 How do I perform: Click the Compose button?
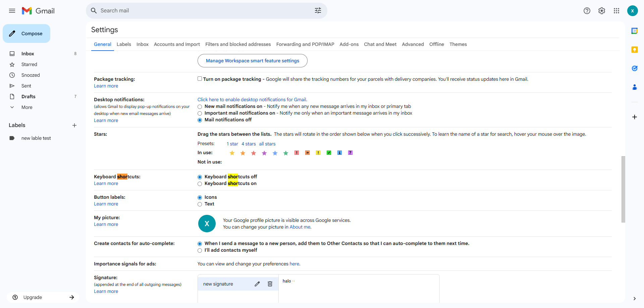coord(26,34)
